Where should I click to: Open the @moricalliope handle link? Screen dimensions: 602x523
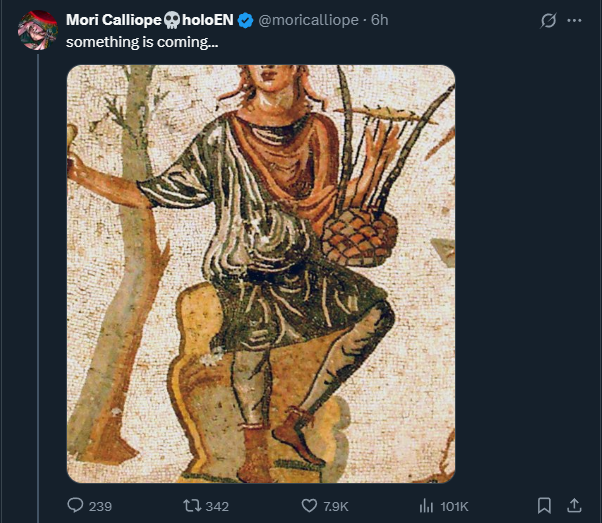tap(308, 20)
